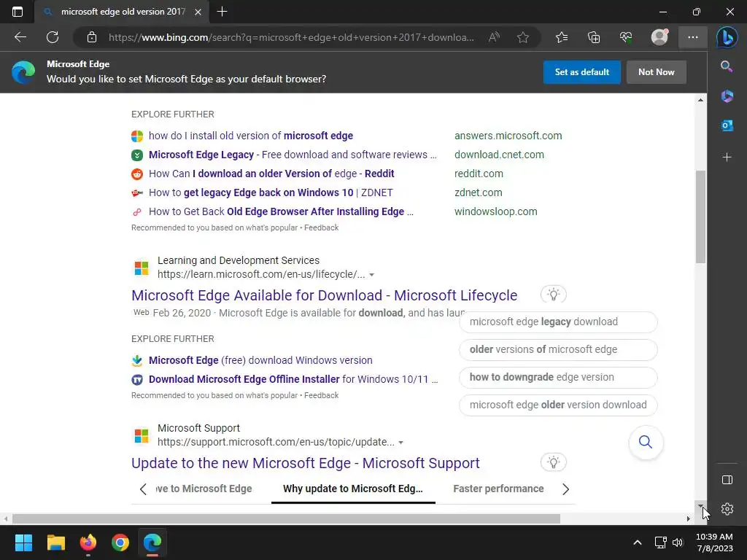
Task: Close the microsoft edge old version tab
Action: point(198,12)
